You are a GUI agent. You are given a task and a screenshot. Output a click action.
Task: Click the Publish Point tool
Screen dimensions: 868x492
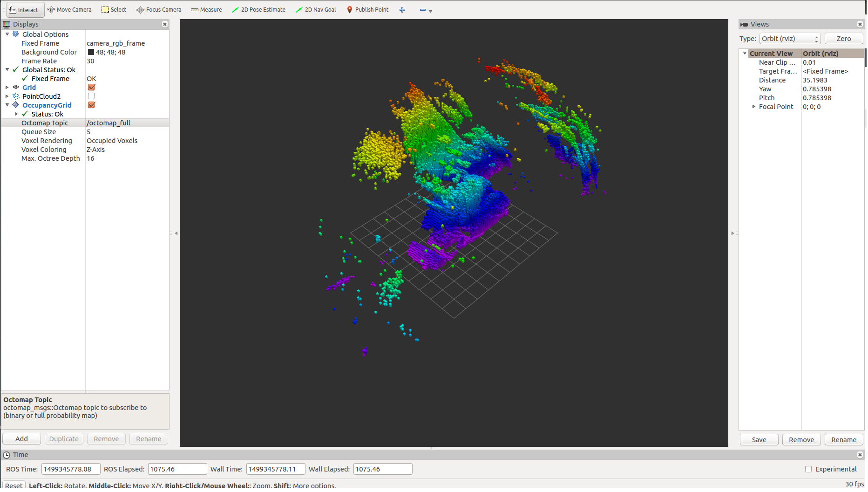tap(367, 10)
